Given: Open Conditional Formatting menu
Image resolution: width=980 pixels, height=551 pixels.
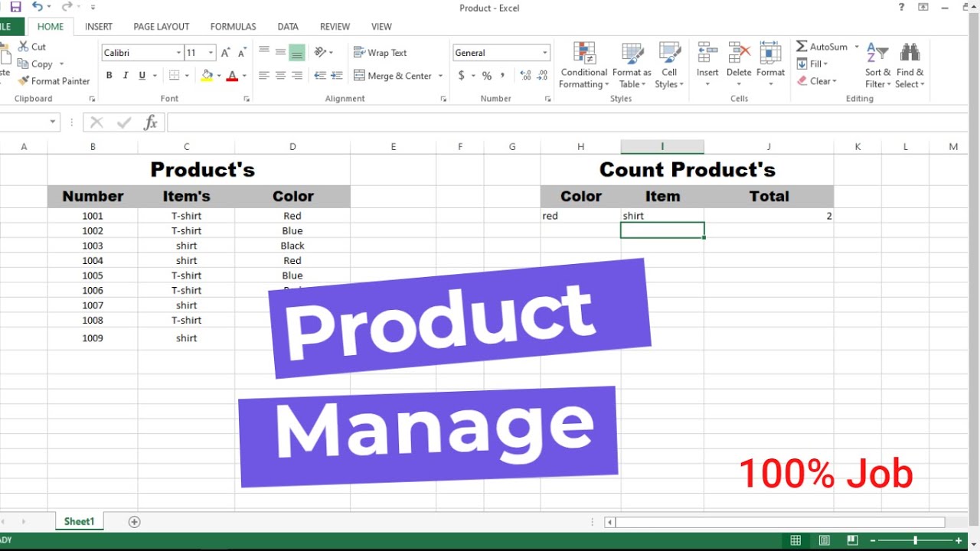Looking at the screenshot, I should click(583, 66).
